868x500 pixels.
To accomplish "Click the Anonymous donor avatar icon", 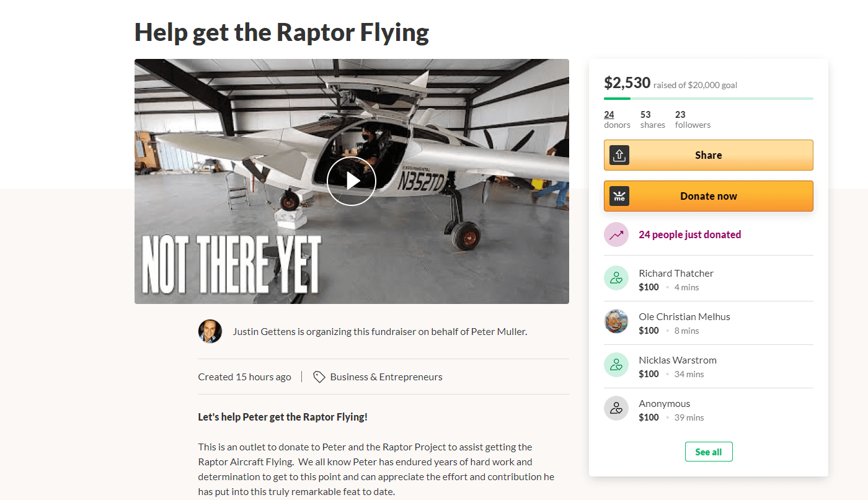I will 616,408.
